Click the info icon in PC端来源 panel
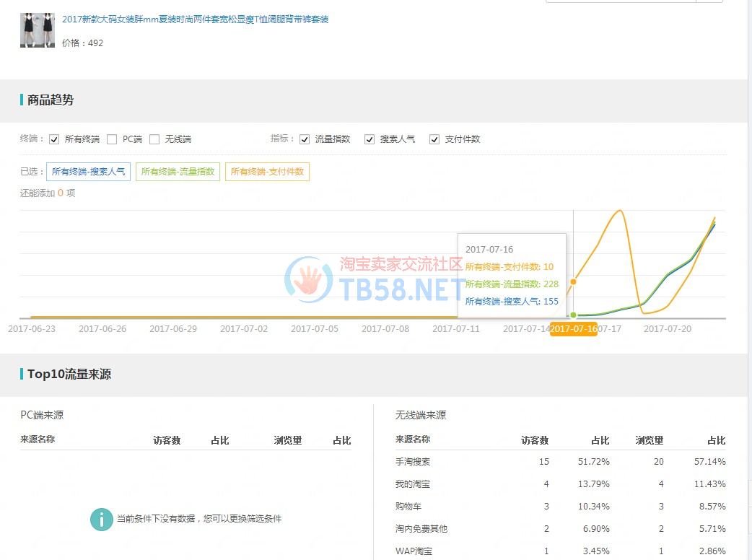This screenshot has height=560, width=752. coord(101,519)
